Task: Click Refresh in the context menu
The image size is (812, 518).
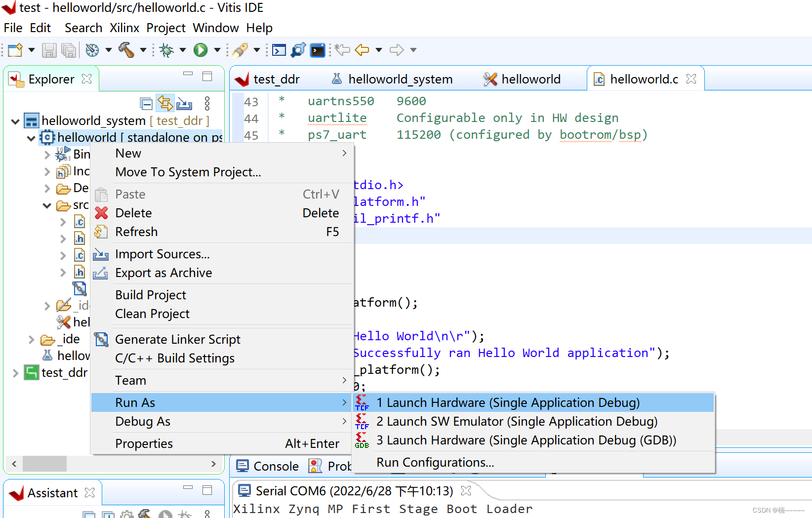Action: [222, 232]
